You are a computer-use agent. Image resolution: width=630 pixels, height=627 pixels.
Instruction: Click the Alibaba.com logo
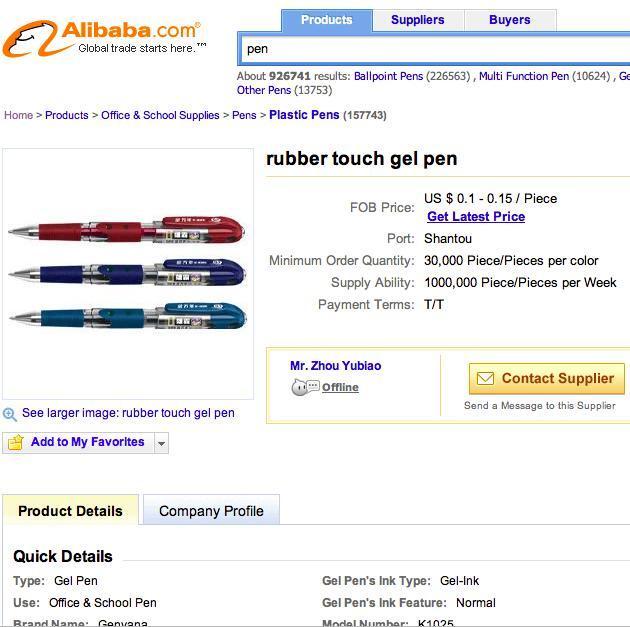click(x=103, y=38)
